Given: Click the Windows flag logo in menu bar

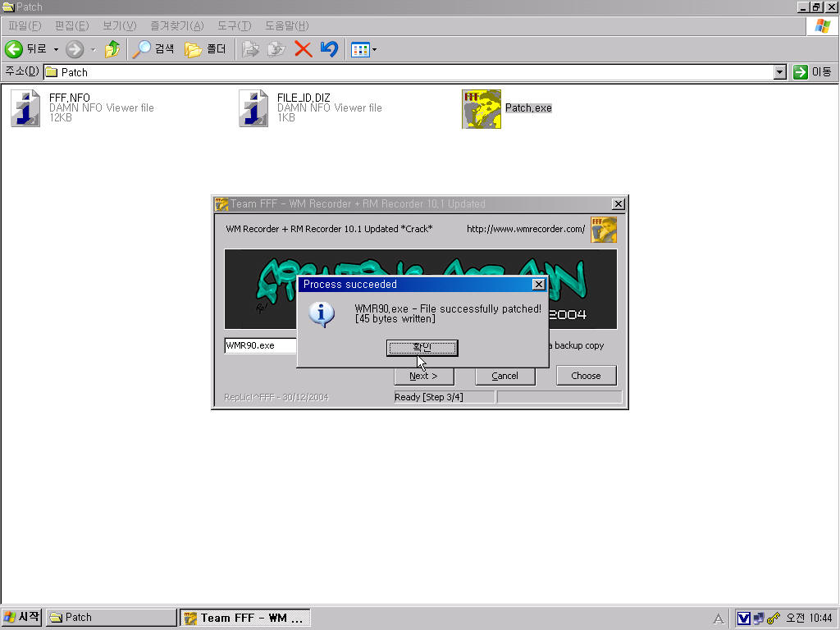Looking at the screenshot, I should pyautogui.click(x=822, y=25).
